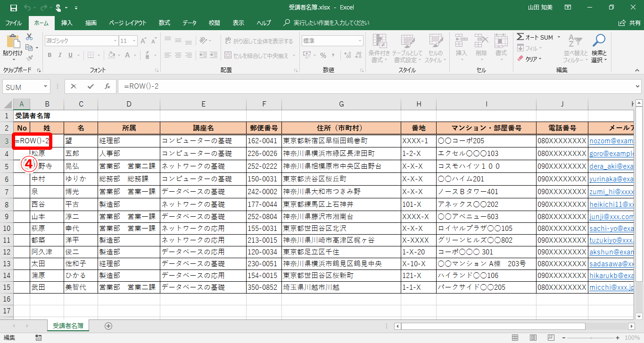
Task: Open the Review (校閲) tab
Action: point(215,23)
